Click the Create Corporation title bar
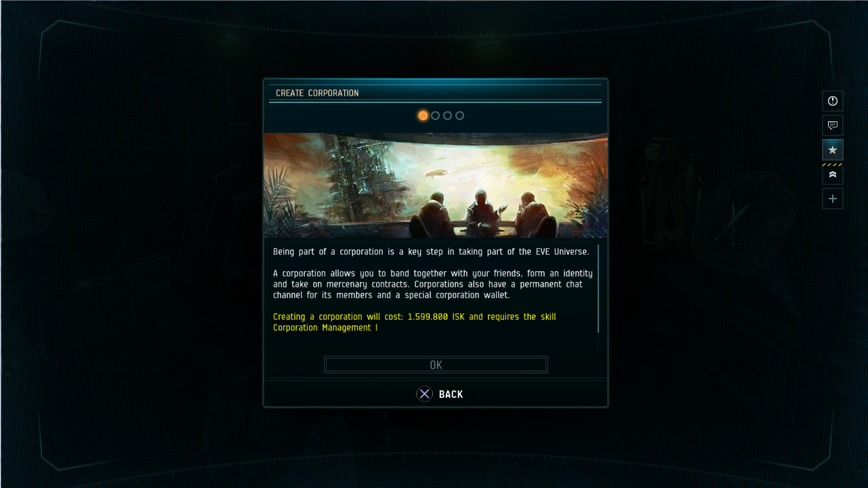868x488 pixels. (435, 93)
